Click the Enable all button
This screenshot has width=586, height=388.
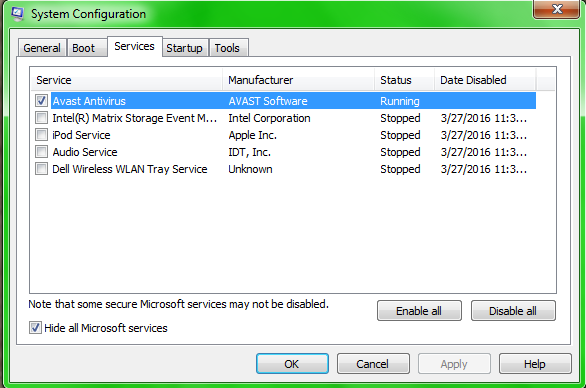419,311
